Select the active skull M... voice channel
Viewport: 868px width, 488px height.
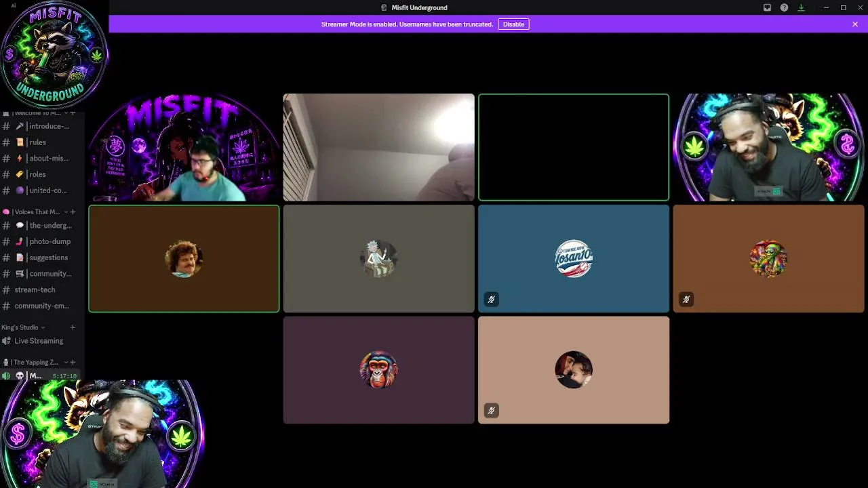[41, 375]
